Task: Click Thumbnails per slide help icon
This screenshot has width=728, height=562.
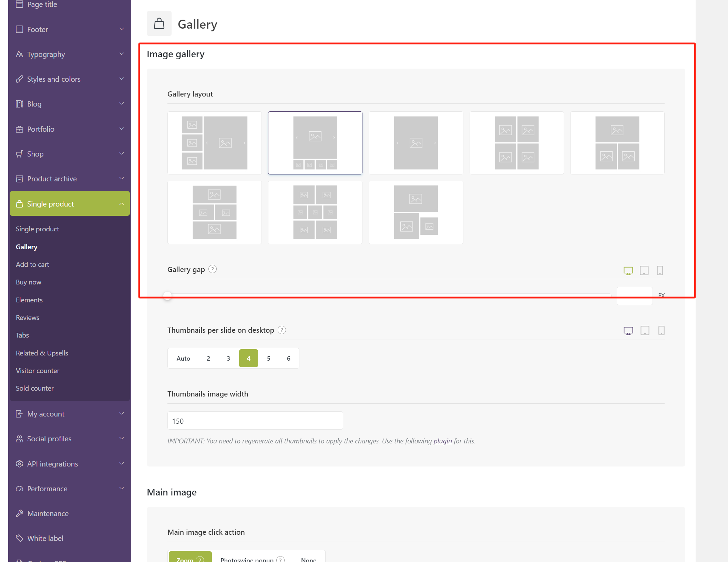Action: pos(282,330)
